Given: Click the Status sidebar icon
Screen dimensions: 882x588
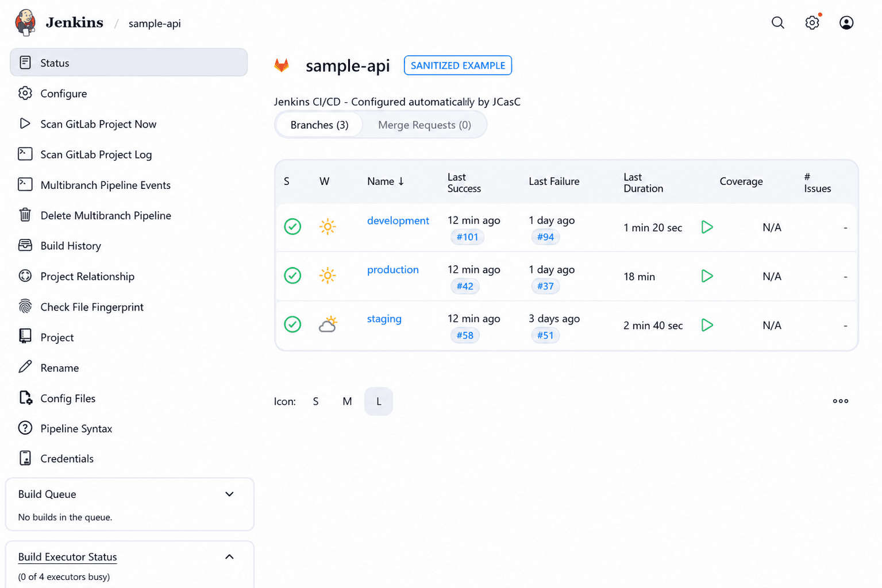Looking at the screenshot, I should (25, 63).
